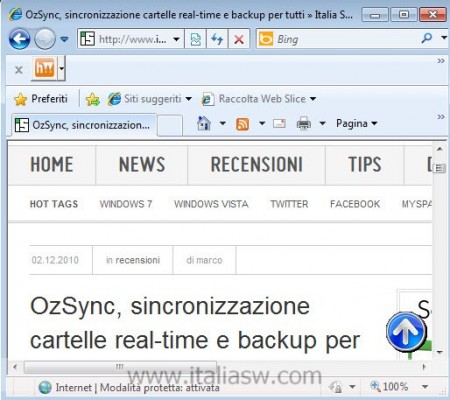Image resolution: width=450 pixels, height=400 pixels.
Task: Expand the zoom level dropdown arrow
Action: click(x=425, y=387)
